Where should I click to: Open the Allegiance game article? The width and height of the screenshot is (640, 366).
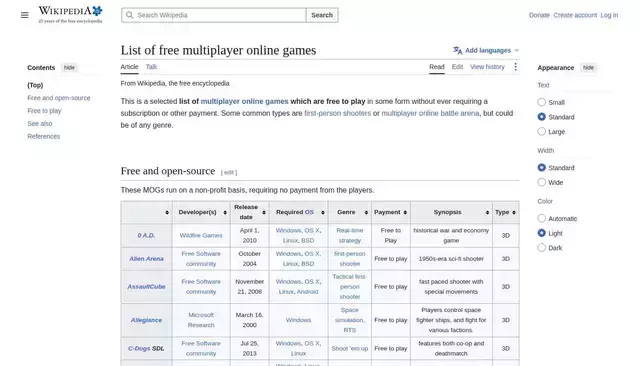click(146, 320)
